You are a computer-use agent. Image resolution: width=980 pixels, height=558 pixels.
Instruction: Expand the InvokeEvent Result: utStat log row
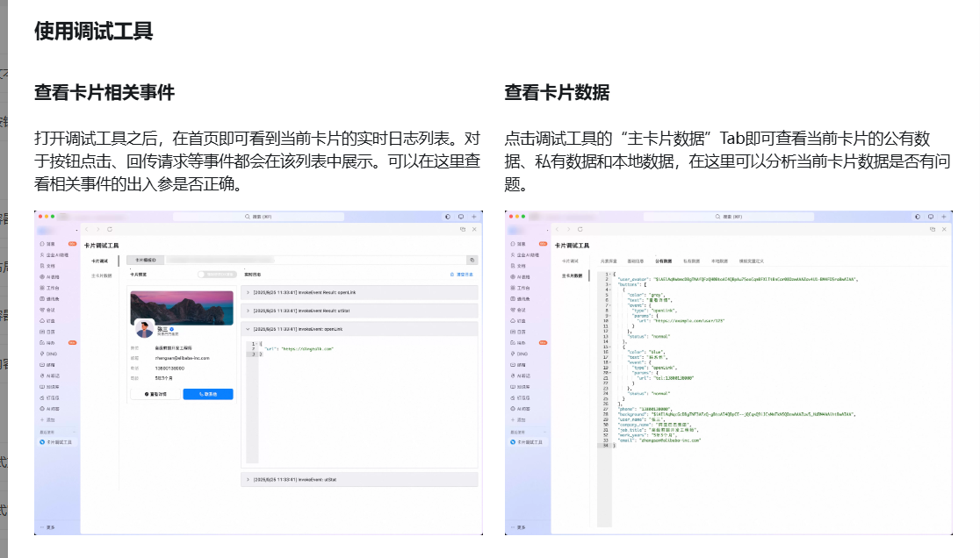click(x=359, y=311)
